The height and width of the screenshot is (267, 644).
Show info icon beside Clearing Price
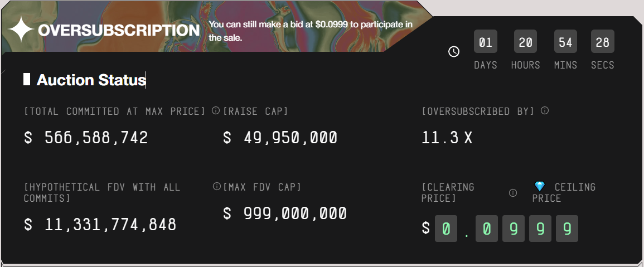(x=513, y=193)
